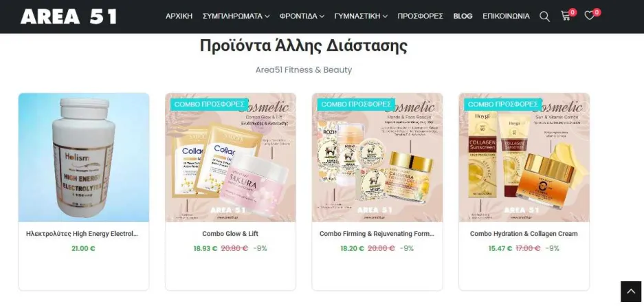Click the Combo Hydration & Collagen Cream link
This screenshot has height=306, width=644.
524,234
